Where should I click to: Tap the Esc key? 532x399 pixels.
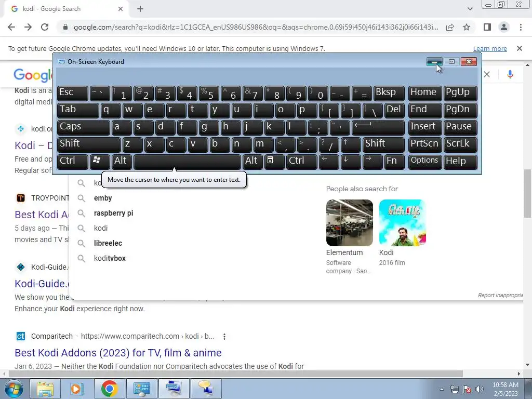click(73, 93)
